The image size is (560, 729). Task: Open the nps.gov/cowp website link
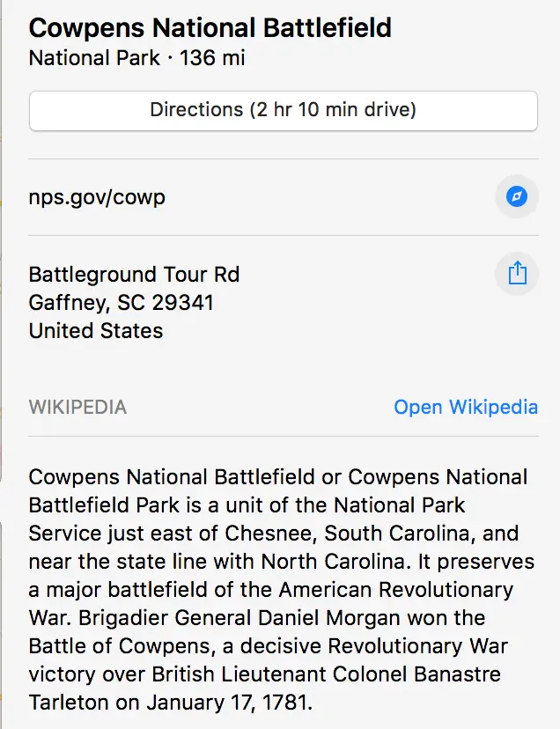click(x=97, y=196)
